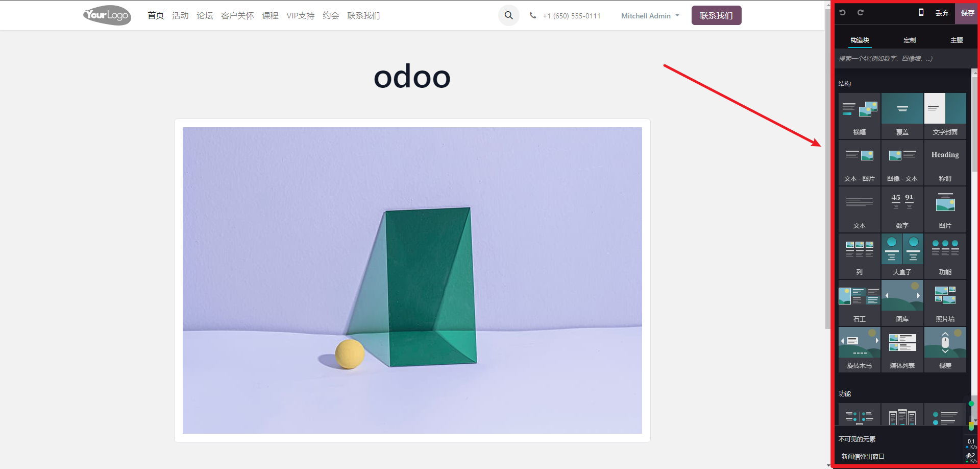This screenshot has height=469, width=980.
Task: Open the website search magnifier icon
Action: (x=509, y=15)
